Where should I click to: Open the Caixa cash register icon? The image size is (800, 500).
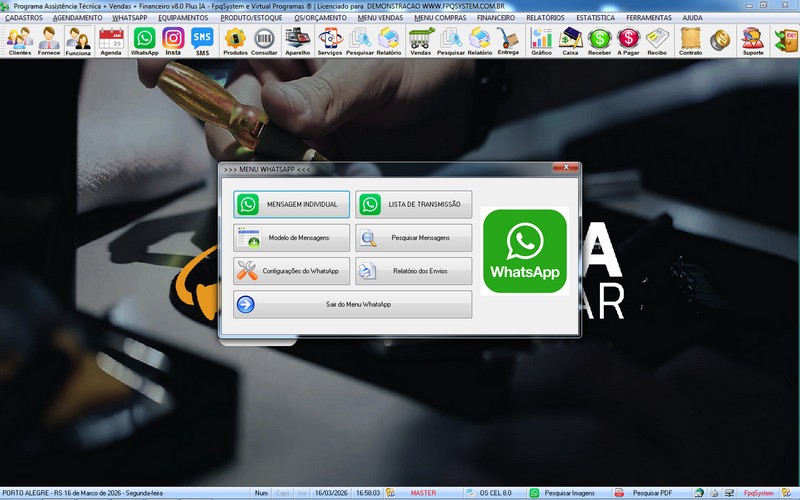click(x=570, y=41)
